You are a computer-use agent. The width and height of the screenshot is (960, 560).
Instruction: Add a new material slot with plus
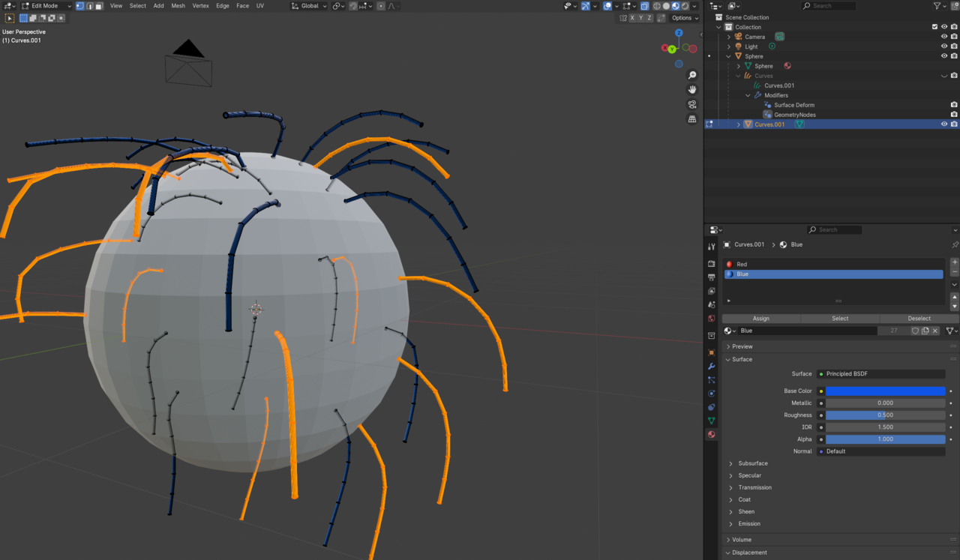coord(954,262)
